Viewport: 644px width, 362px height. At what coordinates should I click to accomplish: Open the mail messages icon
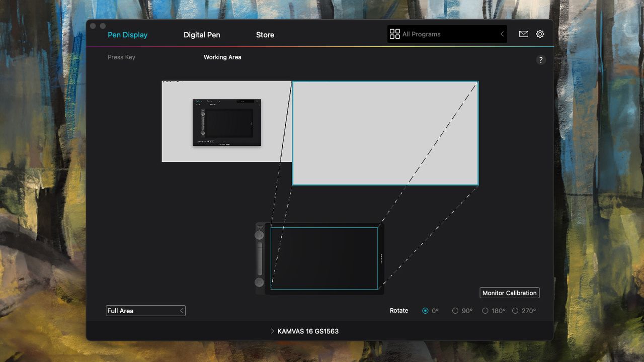click(523, 34)
